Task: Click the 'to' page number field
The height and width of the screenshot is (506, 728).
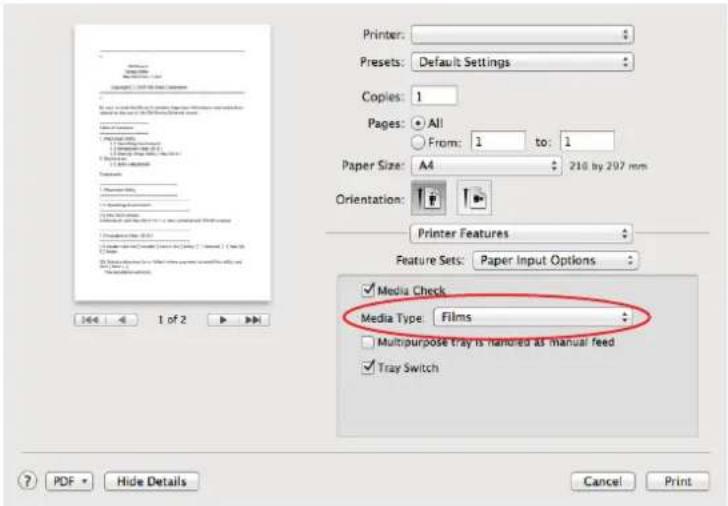Action: (x=587, y=141)
